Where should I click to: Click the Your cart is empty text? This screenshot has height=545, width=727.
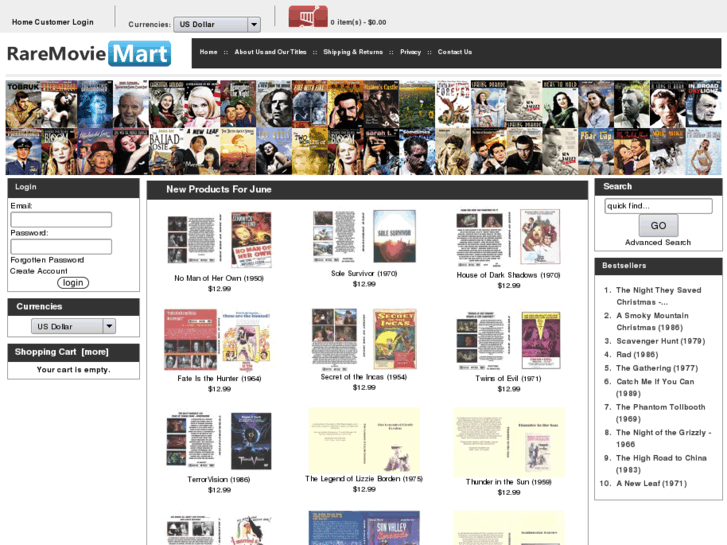[73, 370]
